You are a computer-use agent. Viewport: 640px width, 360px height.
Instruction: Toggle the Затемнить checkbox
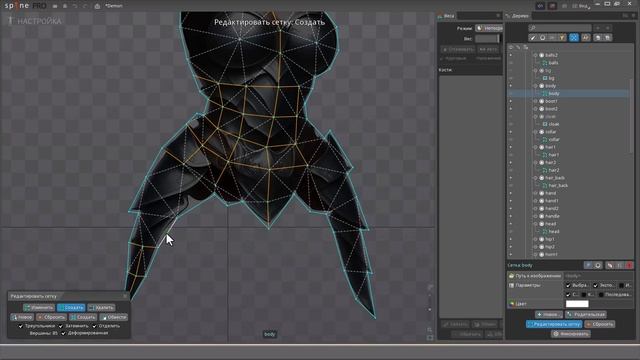click(61, 326)
